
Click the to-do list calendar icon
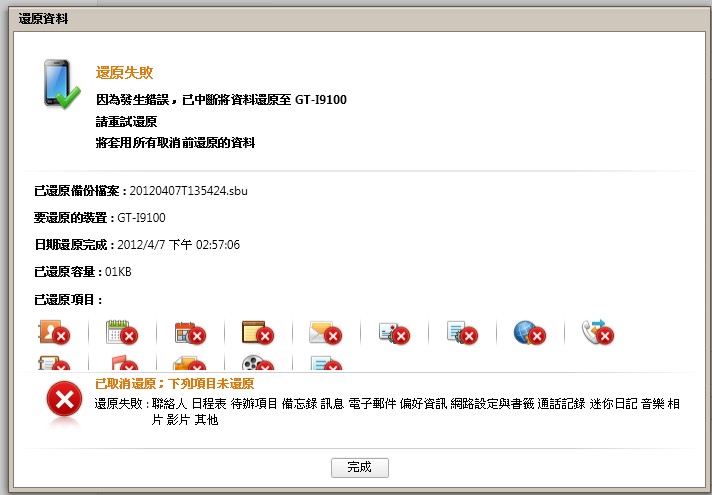tap(190, 332)
